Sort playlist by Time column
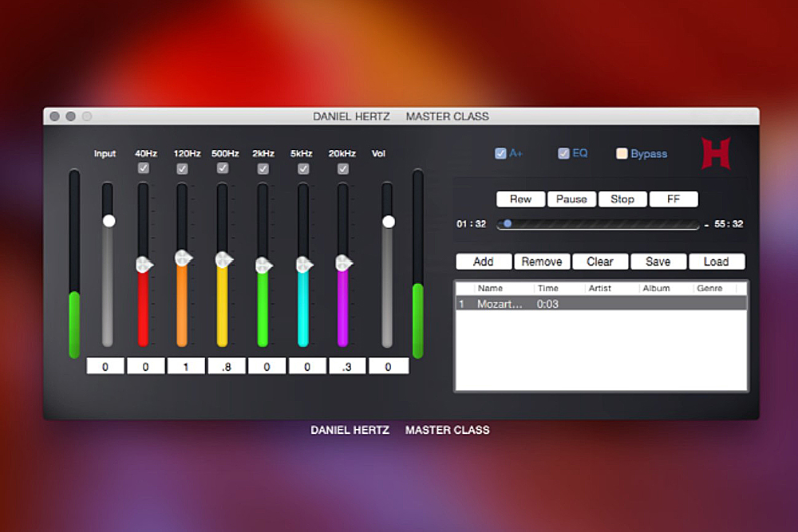 tap(559, 289)
